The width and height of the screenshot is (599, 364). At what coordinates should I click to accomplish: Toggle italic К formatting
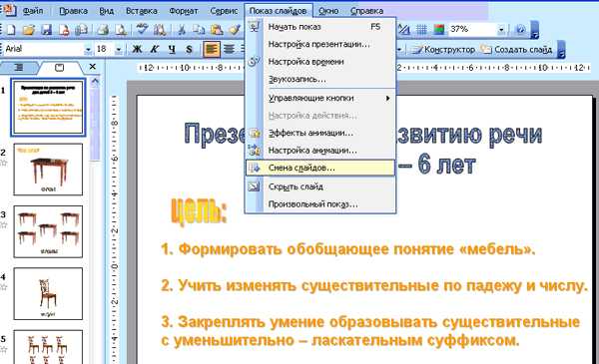tap(155, 49)
